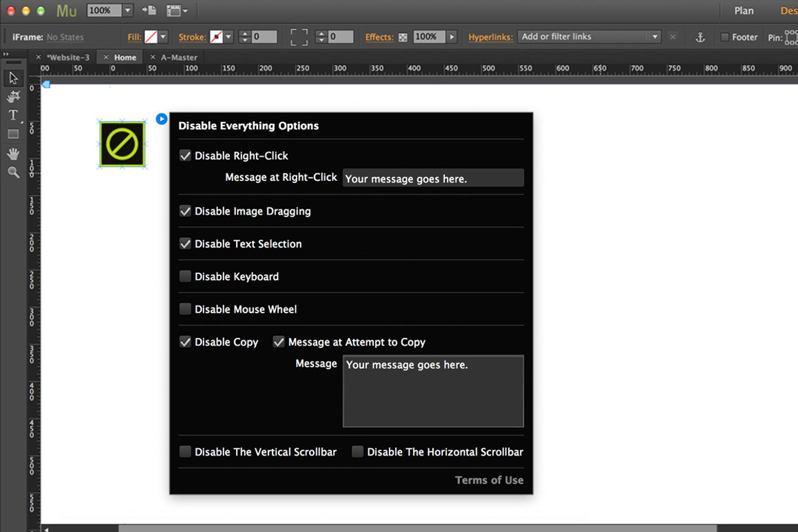Image resolution: width=798 pixels, height=532 pixels.
Task: Click the corner radius stepper arrows
Action: click(x=321, y=37)
